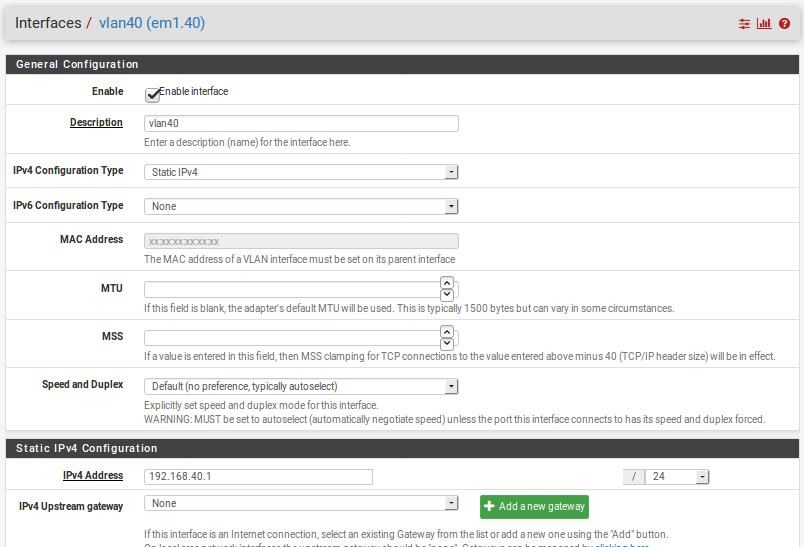Open the interface status graph icon
Image resolution: width=804 pixels, height=547 pixels.
(764, 24)
